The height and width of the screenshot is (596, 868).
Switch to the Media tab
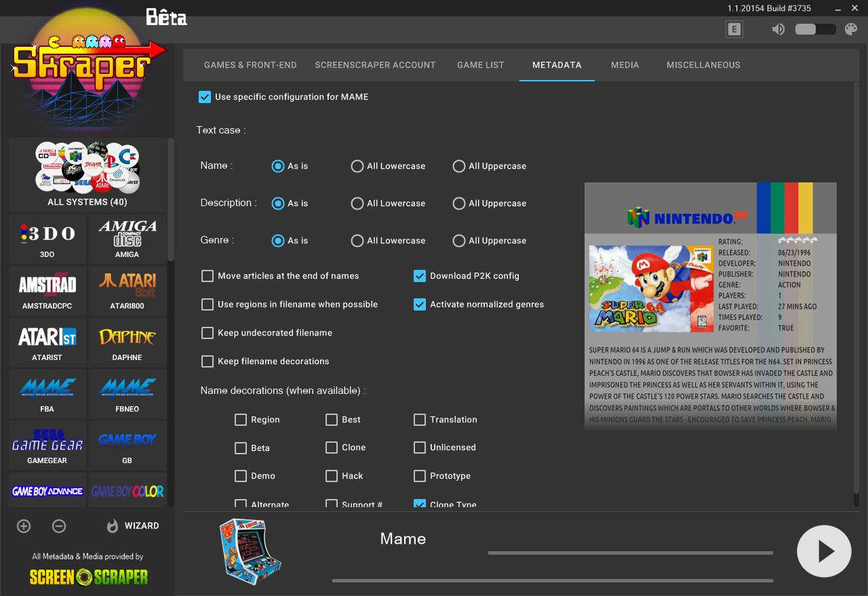(x=625, y=65)
